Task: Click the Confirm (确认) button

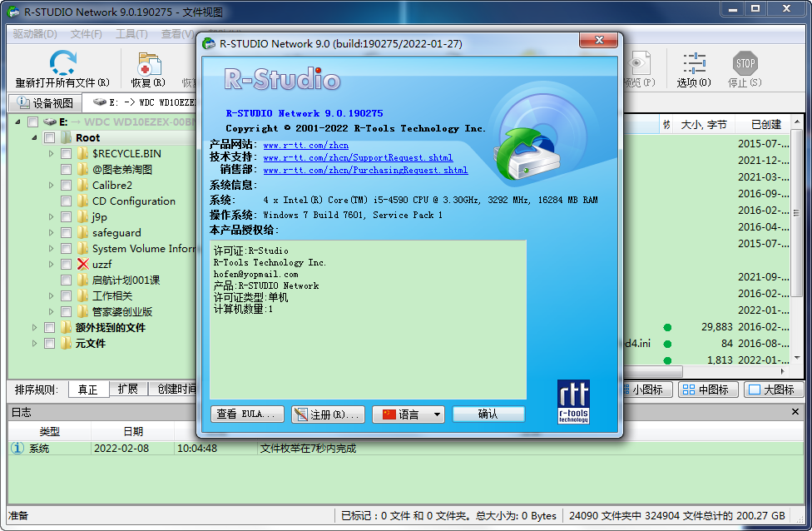Action: pyautogui.click(x=488, y=414)
